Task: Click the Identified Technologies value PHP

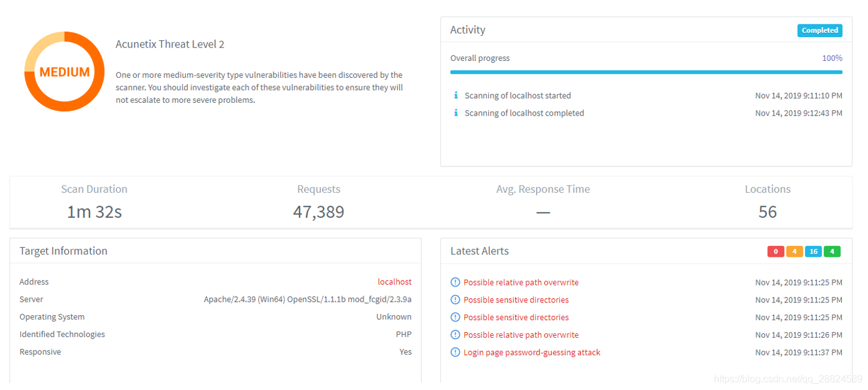Action: [404, 335]
